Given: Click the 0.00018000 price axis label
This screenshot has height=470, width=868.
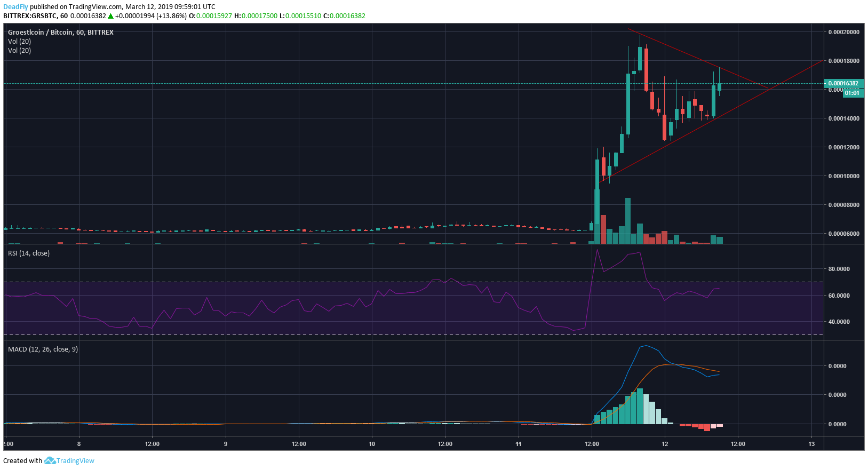Looking at the screenshot, I should 843,61.
